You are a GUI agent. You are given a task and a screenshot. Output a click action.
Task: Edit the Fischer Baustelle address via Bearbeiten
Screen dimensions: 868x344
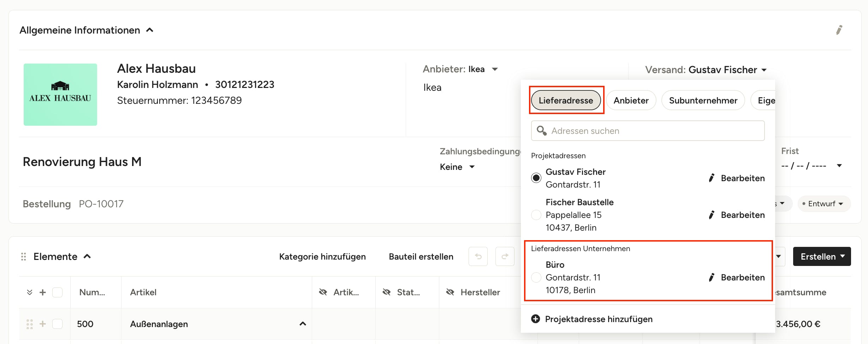pos(737,215)
